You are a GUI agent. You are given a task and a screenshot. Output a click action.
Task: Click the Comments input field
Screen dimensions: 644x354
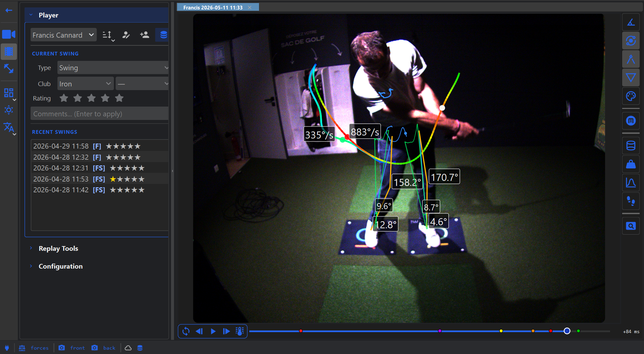coord(99,114)
